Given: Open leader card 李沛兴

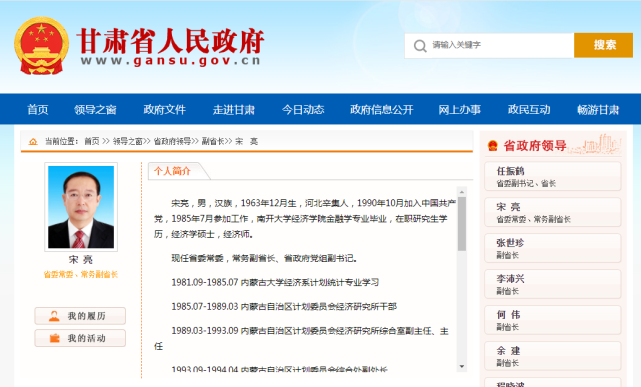Looking at the screenshot, I should pos(553,284).
